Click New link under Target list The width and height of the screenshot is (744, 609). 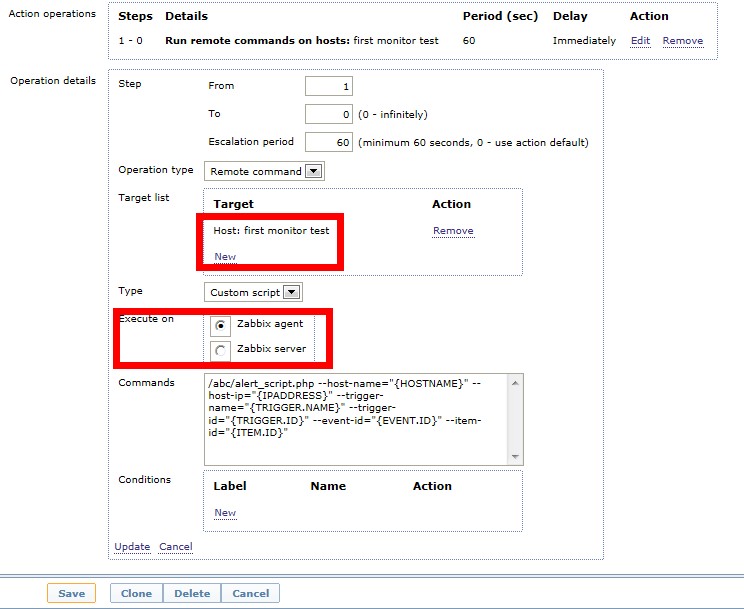pyautogui.click(x=225, y=257)
